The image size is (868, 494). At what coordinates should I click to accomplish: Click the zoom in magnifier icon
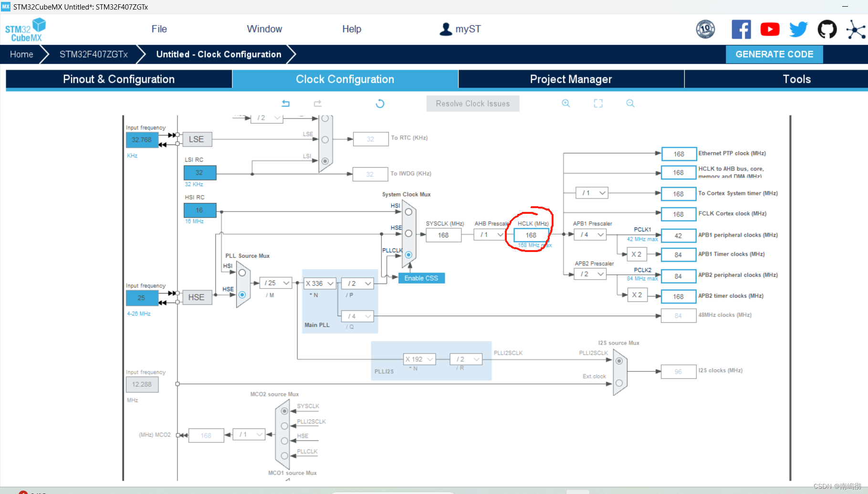click(x=566, y=103)
